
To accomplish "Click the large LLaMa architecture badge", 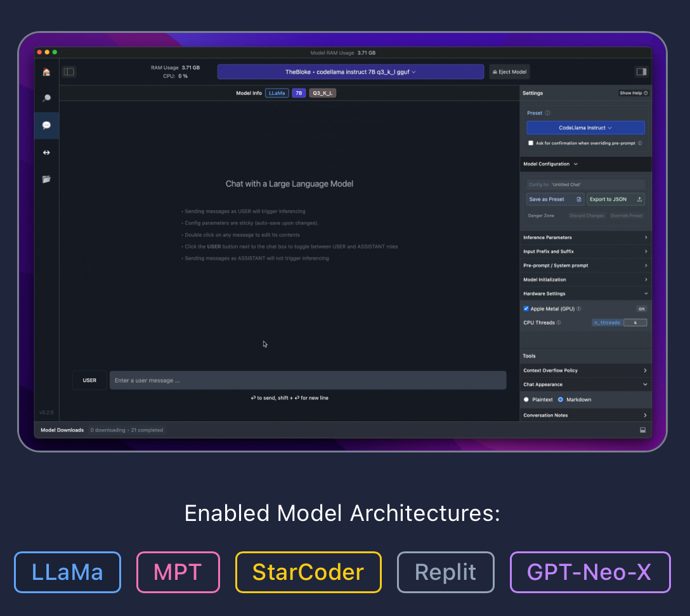I will coord(67,572).
